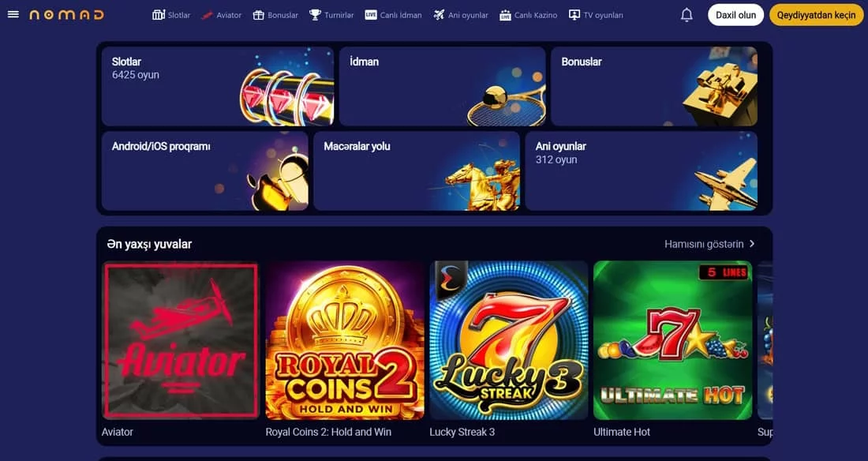This screenshot has height=461, width=868.
Task: Open the TV oyunları menu item
Action: (x=596, y=15)
